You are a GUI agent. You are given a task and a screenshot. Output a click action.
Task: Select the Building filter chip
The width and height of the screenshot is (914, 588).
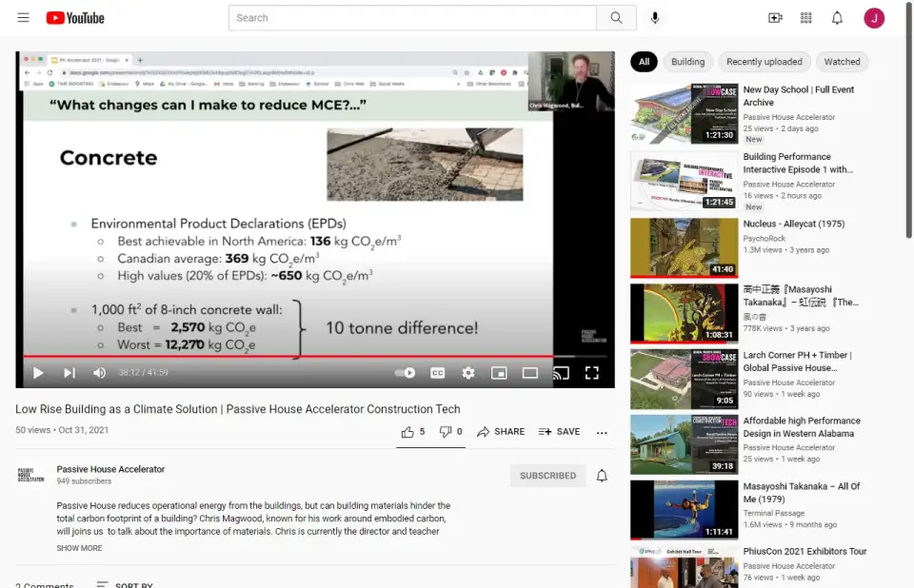(x=687, y=62)
